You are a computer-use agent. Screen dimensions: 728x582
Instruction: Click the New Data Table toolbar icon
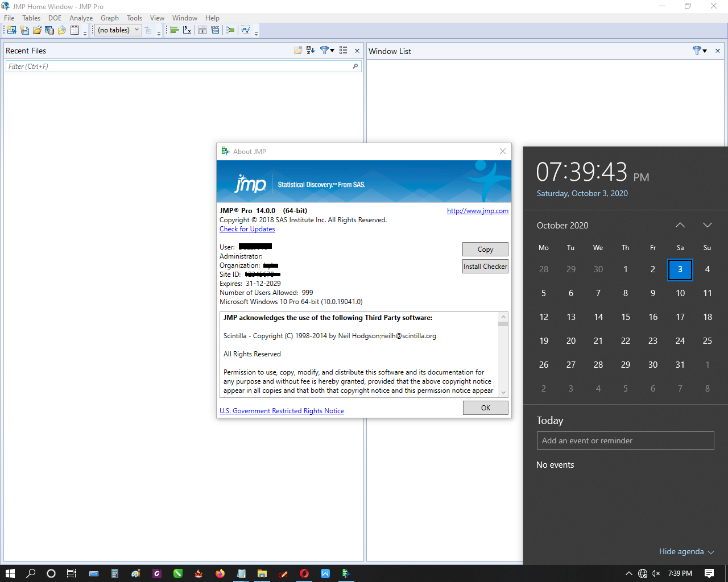point(11,30)
